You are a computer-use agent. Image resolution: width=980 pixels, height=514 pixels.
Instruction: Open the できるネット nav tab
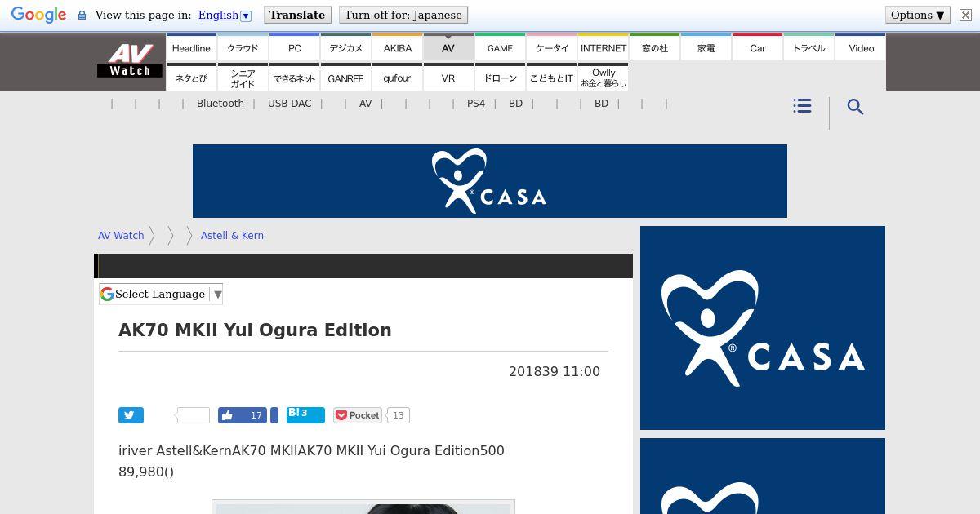click(294, 78)
